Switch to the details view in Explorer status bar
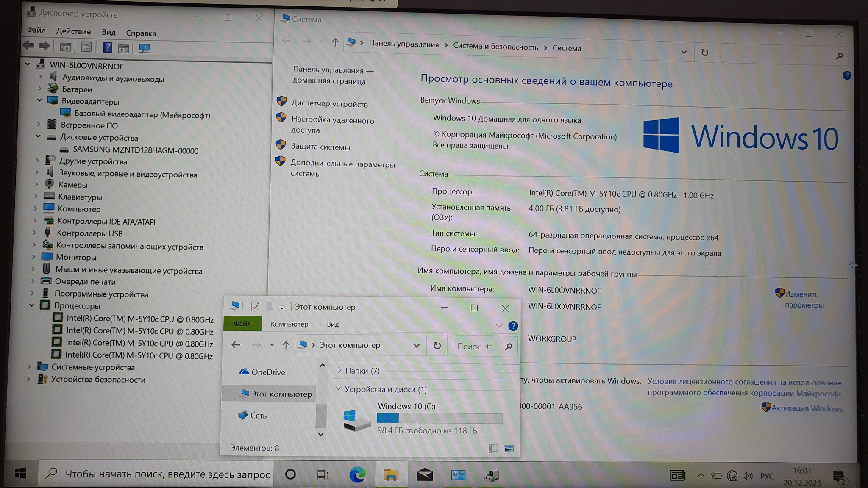Viewport: 868px width, 488px height. 493,449
